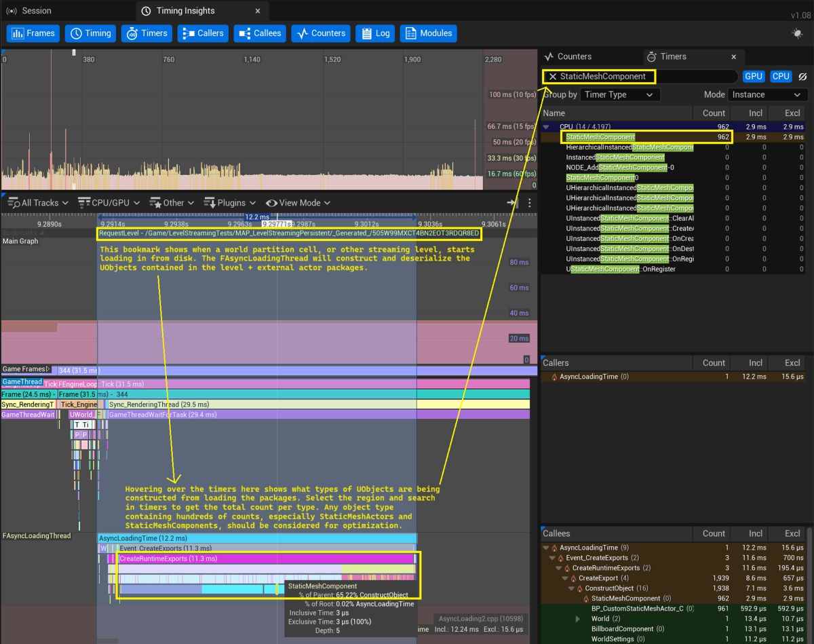Toggle the Frames panel button
Image resolution: width=814 pixels, height=644 pixels.
[33, 33]
